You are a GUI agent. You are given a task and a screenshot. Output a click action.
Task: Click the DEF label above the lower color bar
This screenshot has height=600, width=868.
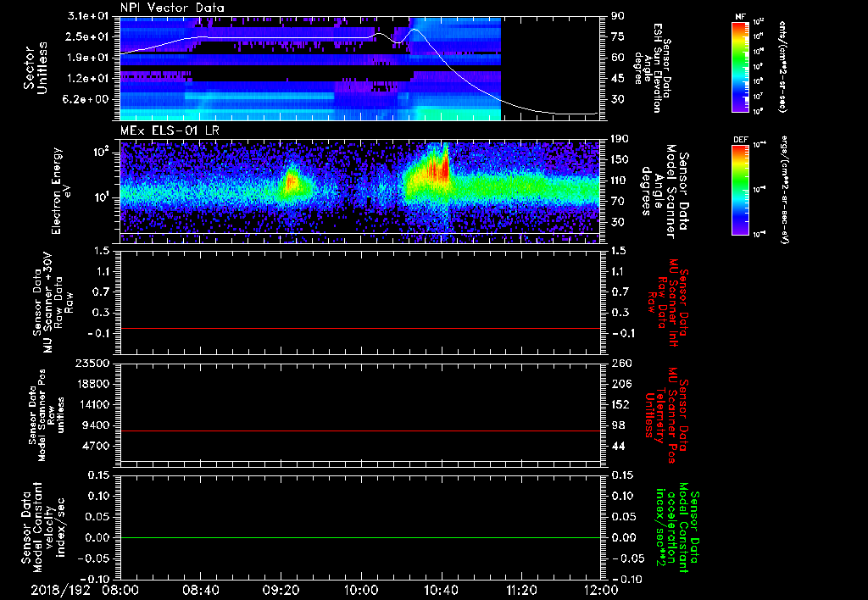[x=740, y=140]
